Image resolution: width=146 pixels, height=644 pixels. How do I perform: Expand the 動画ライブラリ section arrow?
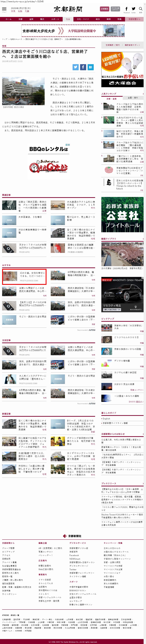point(143,239)
